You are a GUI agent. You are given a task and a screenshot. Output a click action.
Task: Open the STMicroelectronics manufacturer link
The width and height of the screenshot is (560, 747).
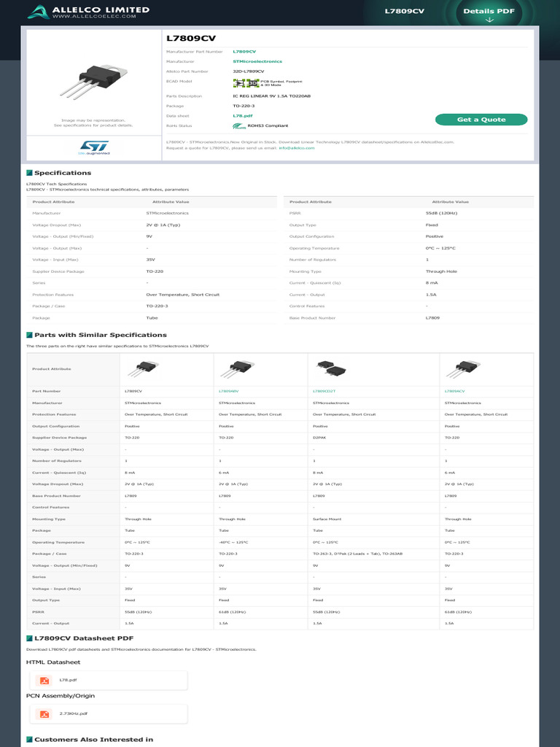pos(257,61)
